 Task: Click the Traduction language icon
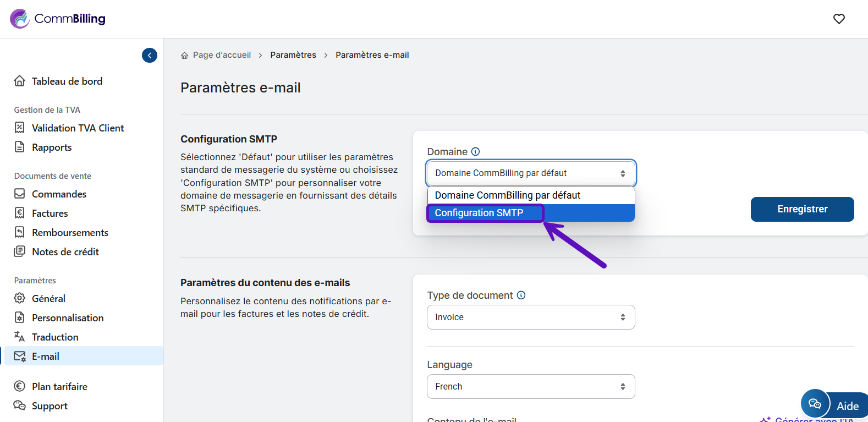pos(20,337)
